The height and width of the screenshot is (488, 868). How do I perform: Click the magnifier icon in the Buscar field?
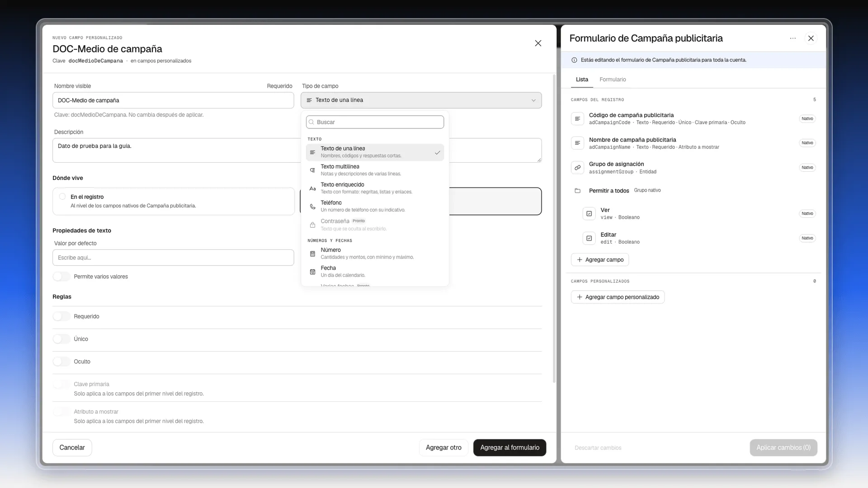[x=311, y=122]
